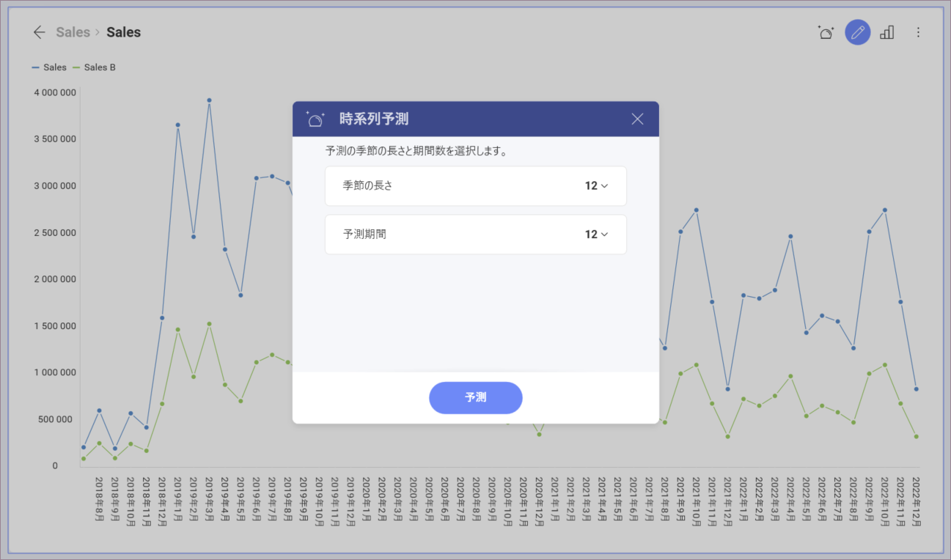The height and width of the screenshot is (560, 951).
Task: Click the 予測期間 label
Action: click(x=364, y=235)
